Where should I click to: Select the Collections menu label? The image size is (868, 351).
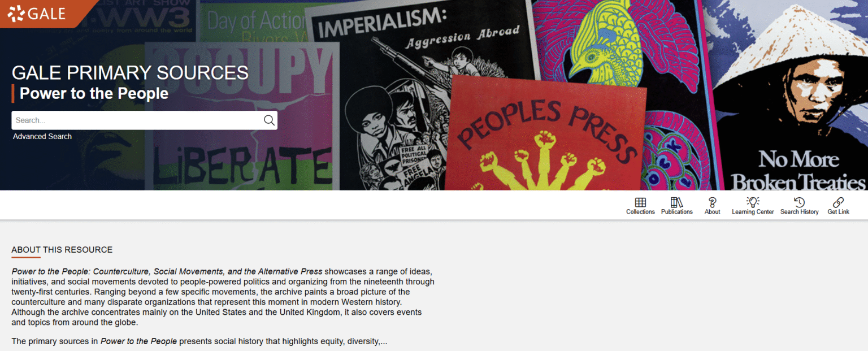[640, 212]
